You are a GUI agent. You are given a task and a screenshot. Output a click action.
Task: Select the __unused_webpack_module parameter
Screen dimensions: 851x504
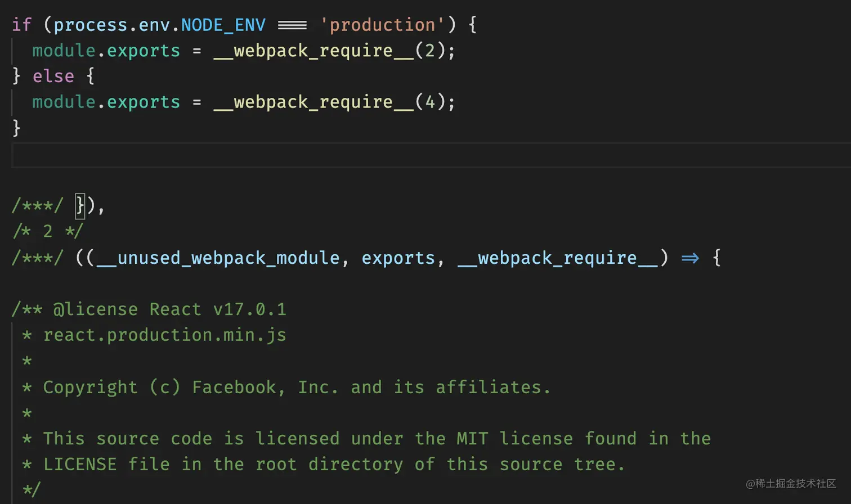(218, 258)
